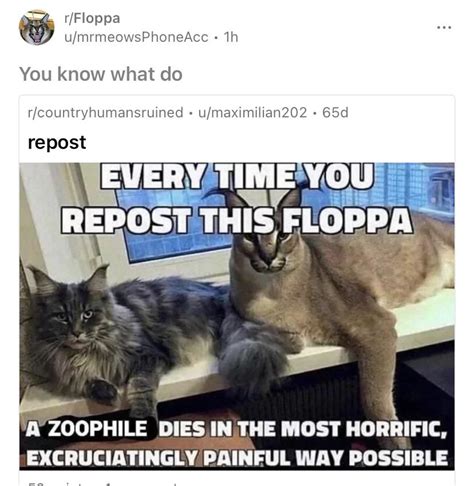The image size is (474, 486).
Task: Open the crossposted post titled repost
Action: (57, 142)
